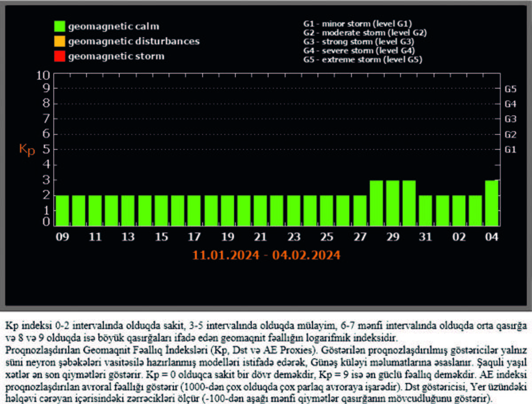Click the paragraph starting 'Kp indeksi 0-2'
The image size is (532, 404).
tap(266, 331)
